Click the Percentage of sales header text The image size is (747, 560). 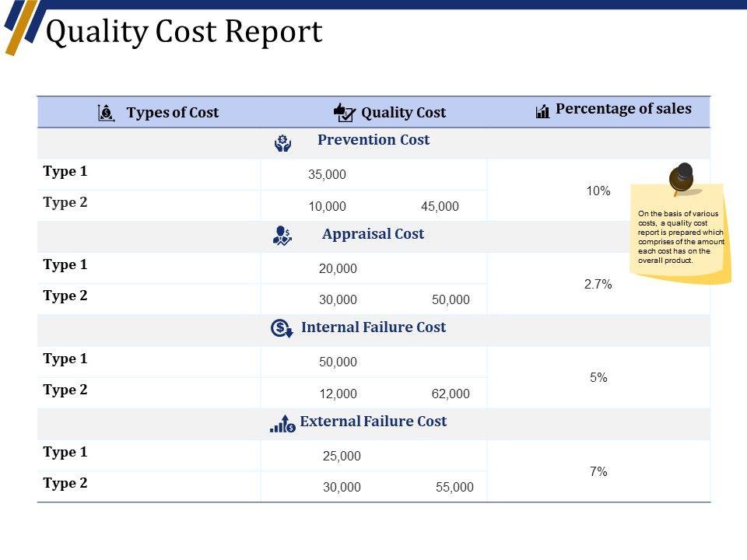tap(623, 109)
